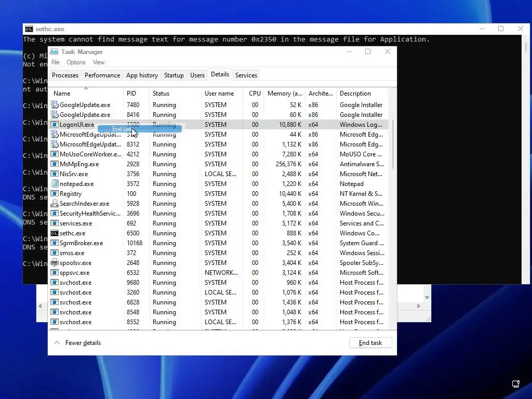Sort by the CPU column header

pos(254,94)
